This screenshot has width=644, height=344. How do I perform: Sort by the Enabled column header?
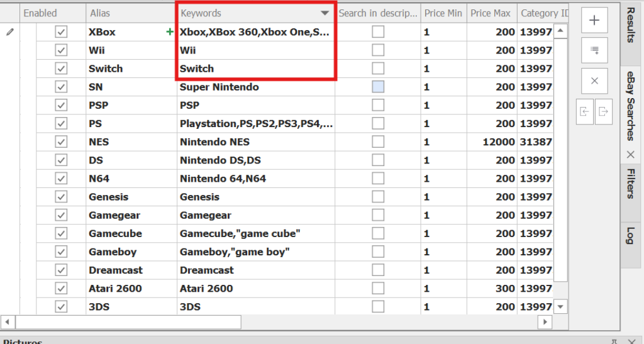click(53, 13)
